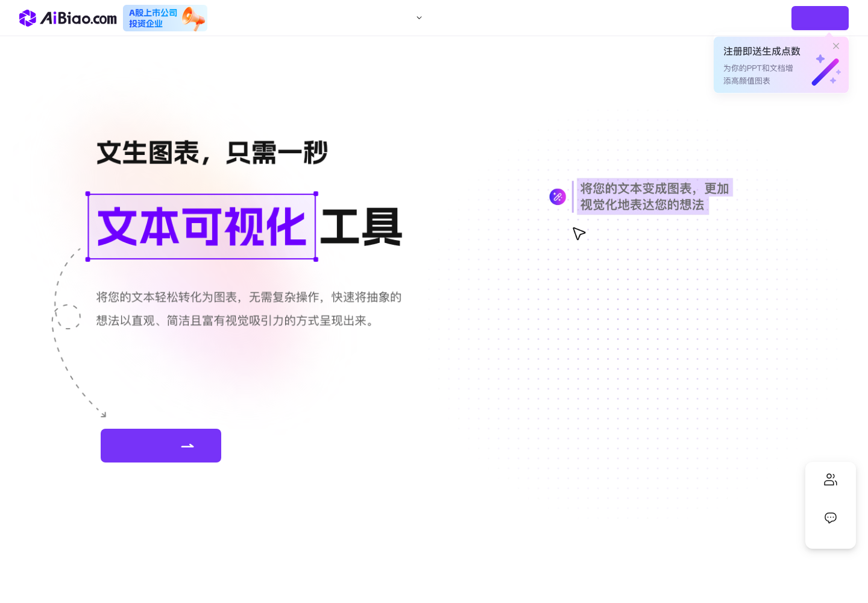Open the A股上市公司 投资企业 banner
This screenshot has width=868, height=603.
click(x=165, y=18)
